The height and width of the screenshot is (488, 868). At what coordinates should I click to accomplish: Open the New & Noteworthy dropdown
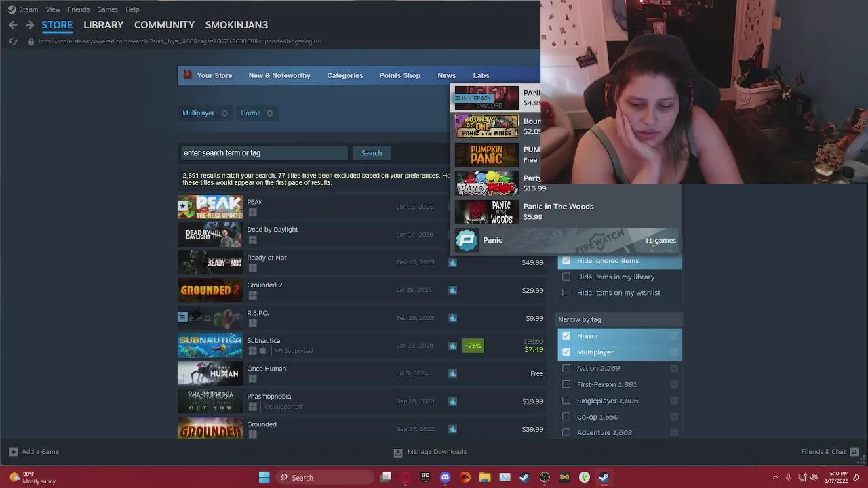pos(279,75)
